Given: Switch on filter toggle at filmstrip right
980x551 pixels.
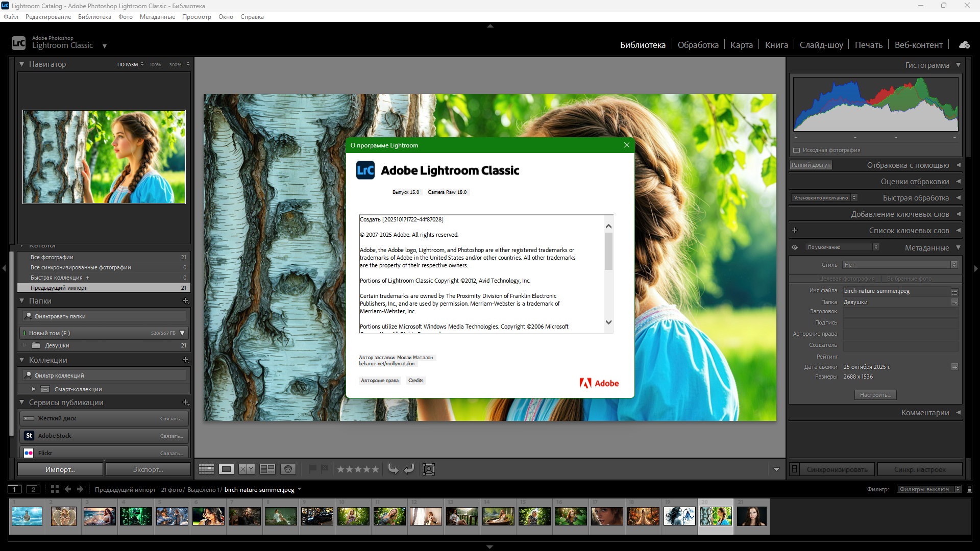Looking at the screenshot, I should point(969,489).
